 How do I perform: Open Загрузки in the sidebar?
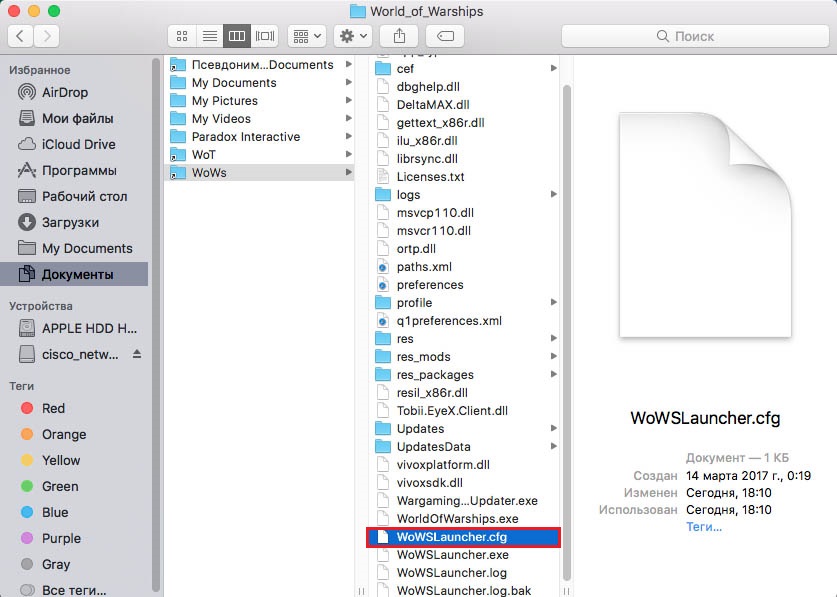pyautogui.click(x=70, y=222)
